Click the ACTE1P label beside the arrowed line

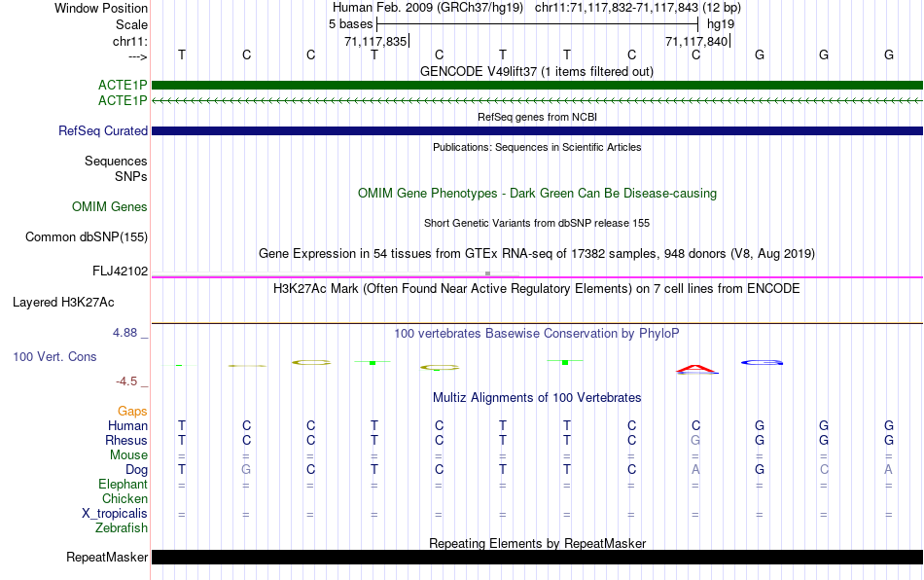pos(123,101)
